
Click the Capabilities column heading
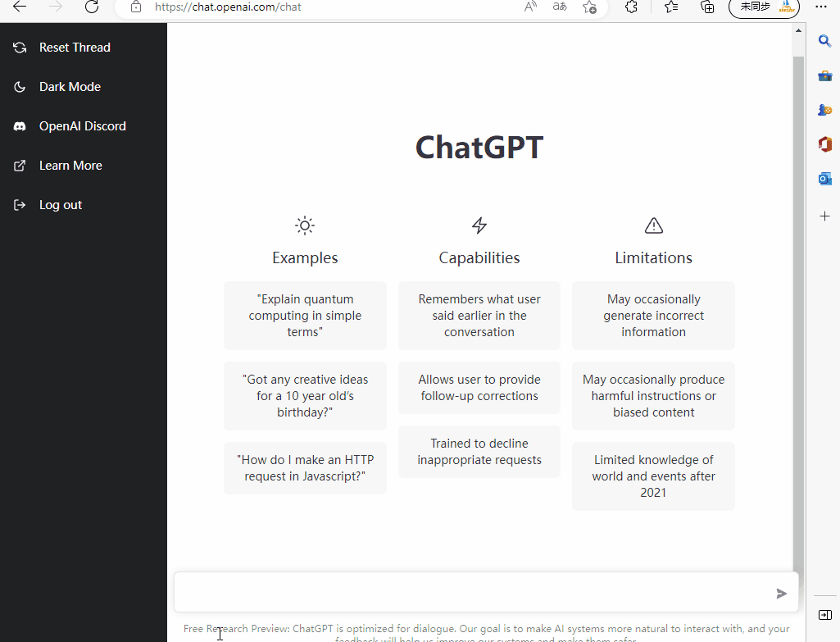click(479, 257)
